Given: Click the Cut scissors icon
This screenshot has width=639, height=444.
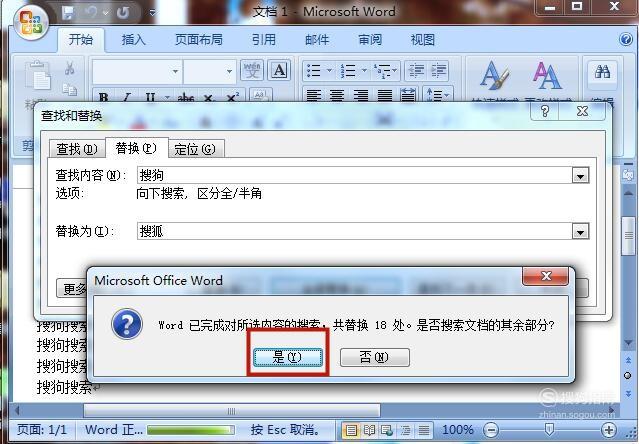Looking at the screenshot, I should point(70,68).
